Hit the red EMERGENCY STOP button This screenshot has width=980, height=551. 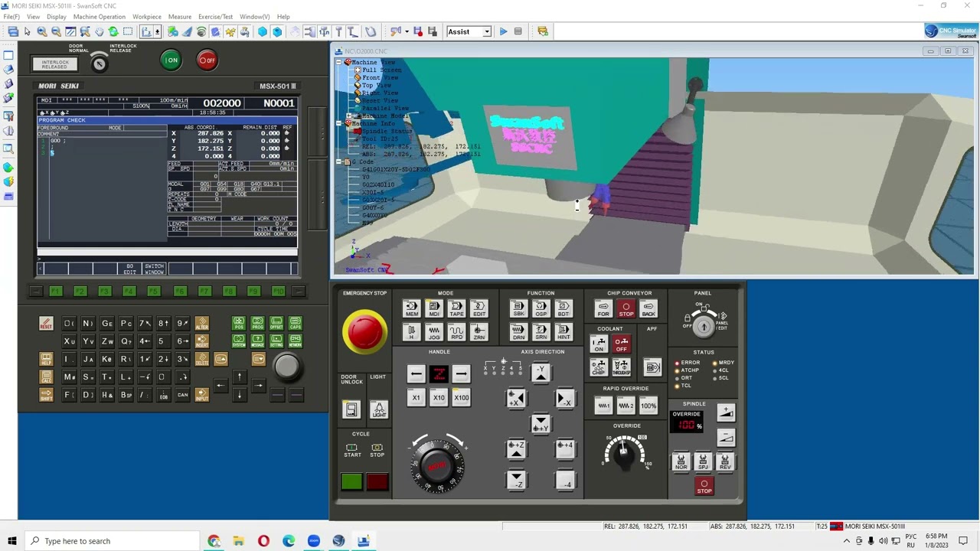coord(365,331)
